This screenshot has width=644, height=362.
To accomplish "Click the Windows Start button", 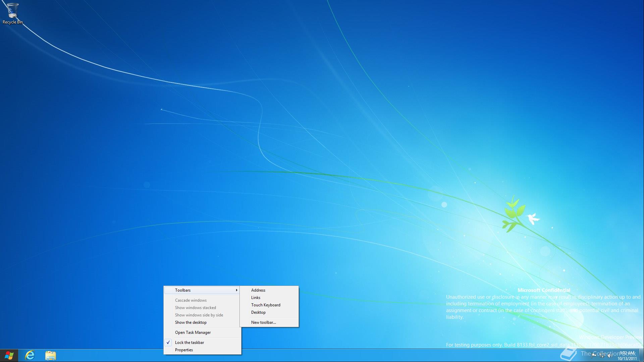I will click(9, 355).
